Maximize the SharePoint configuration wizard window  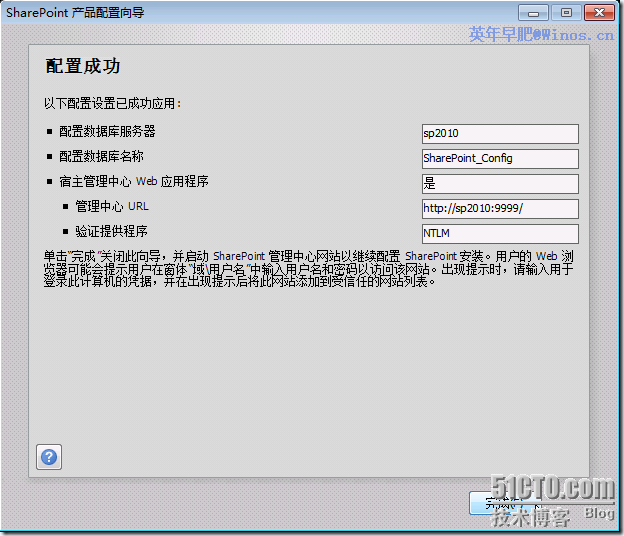tap(566, 13)
